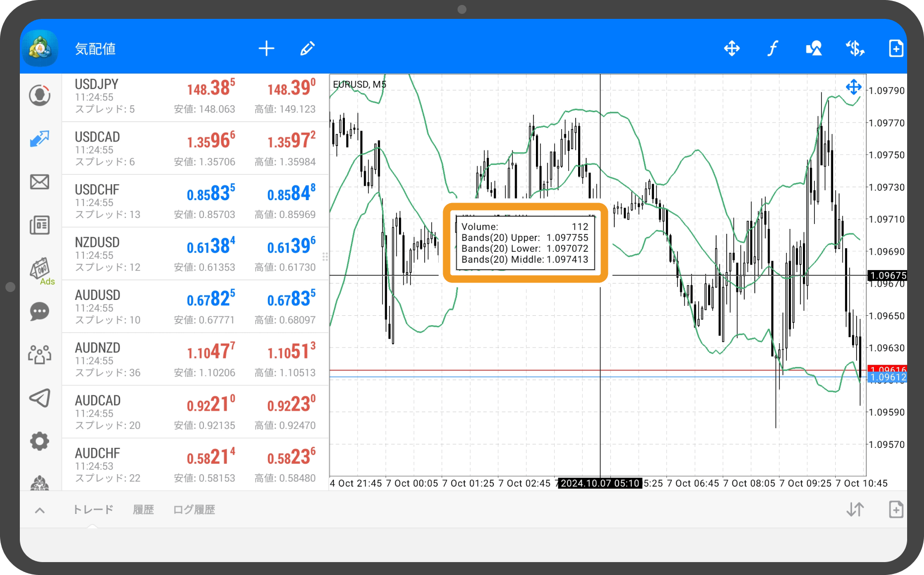Open the mailbox envelope icon
This screenshot has width=924, height=575.
click(x=40, y=182)
